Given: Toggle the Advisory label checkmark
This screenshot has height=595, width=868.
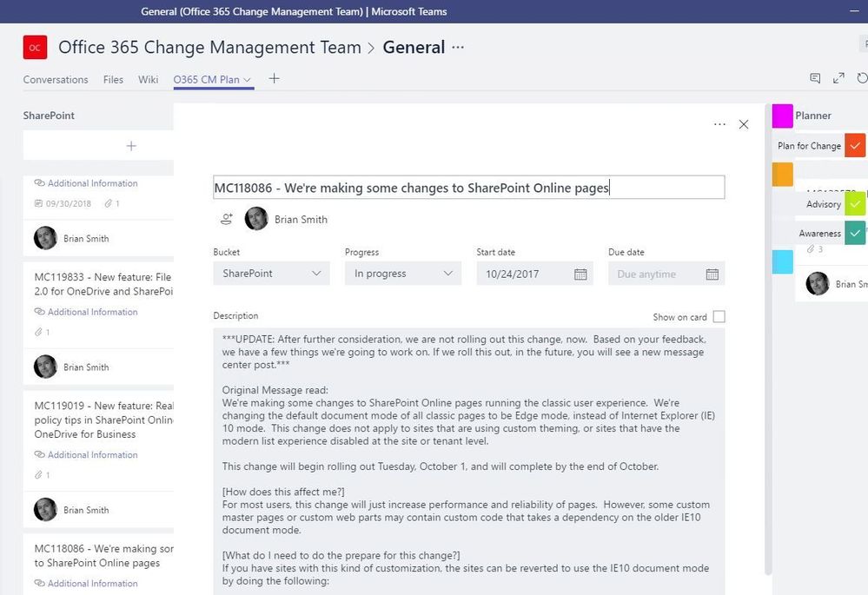Looking at the screenshot, I should click(x=855, y=203).
